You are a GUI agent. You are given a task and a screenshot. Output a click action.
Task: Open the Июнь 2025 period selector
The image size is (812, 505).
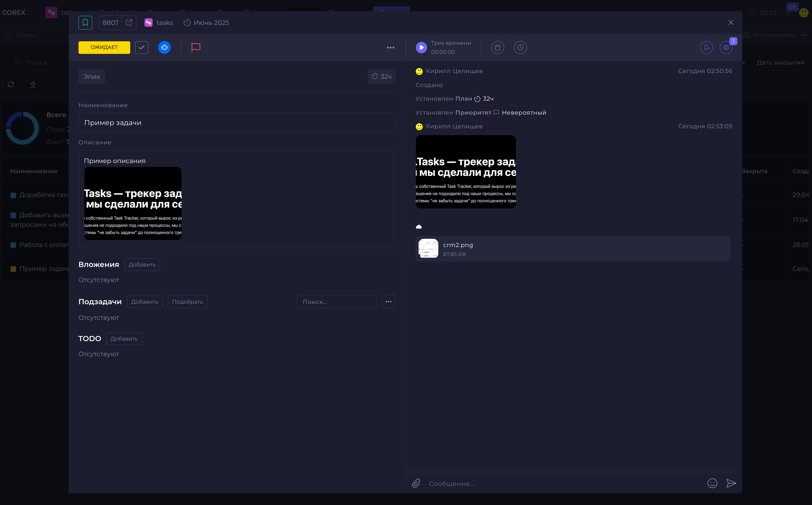point(207,23)
